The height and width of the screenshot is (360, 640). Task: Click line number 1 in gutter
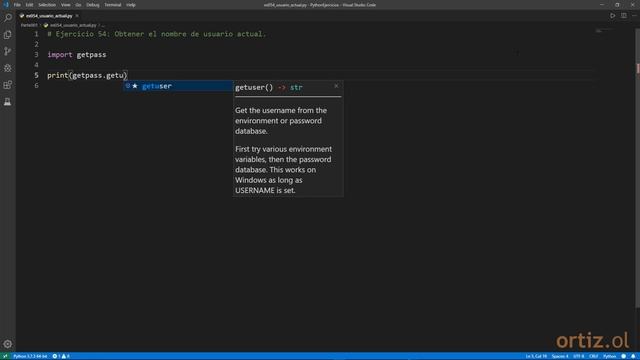coord(36,34)
